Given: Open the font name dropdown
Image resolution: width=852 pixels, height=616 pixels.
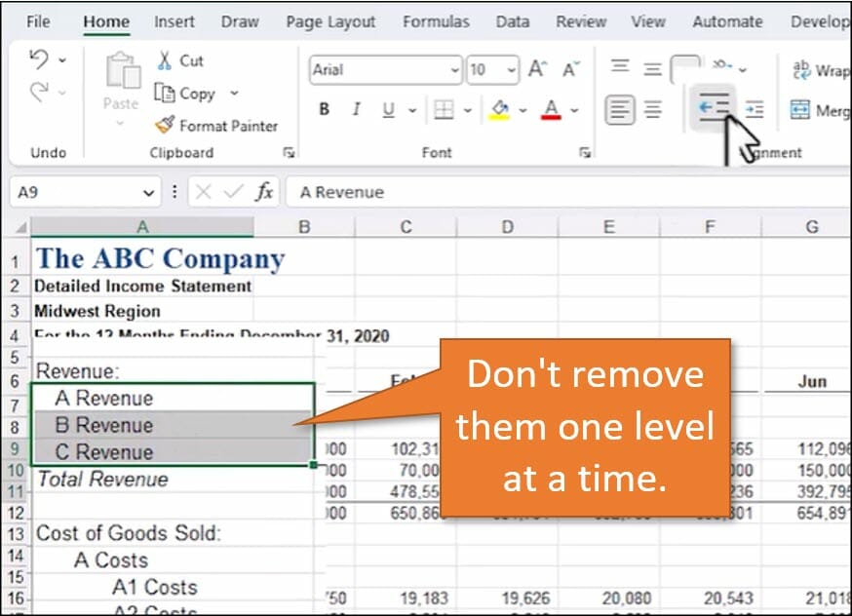Looking at the screenshot, I should (x=455, y=70).
